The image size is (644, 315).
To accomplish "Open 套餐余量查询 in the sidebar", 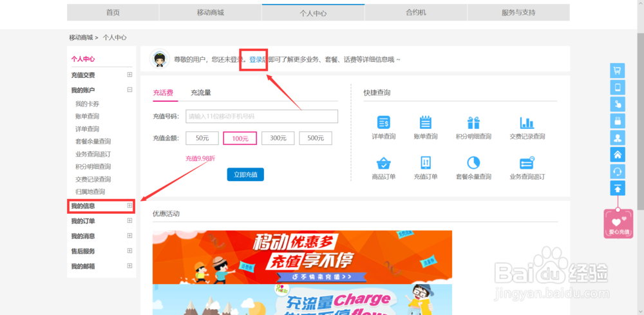I will 93,141.
